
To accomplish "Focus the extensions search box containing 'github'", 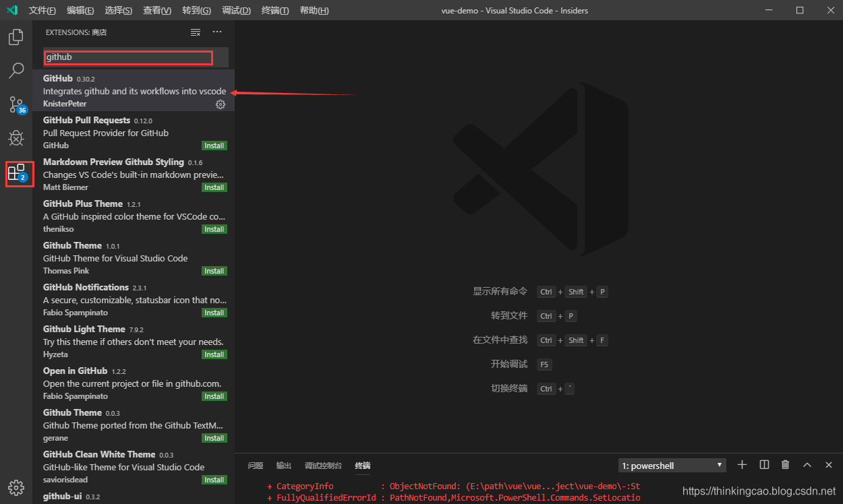I will click(x=136, y=57).
